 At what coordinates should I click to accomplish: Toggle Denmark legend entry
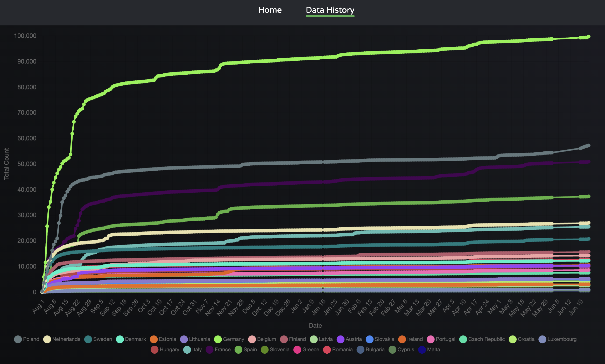click(x=131, y=339)
